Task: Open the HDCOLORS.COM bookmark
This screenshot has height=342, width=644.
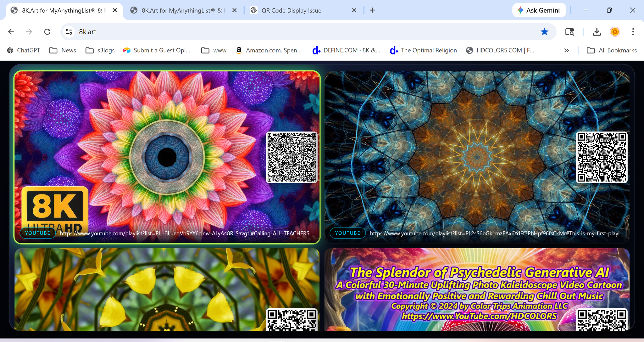Action: [500, 50]
